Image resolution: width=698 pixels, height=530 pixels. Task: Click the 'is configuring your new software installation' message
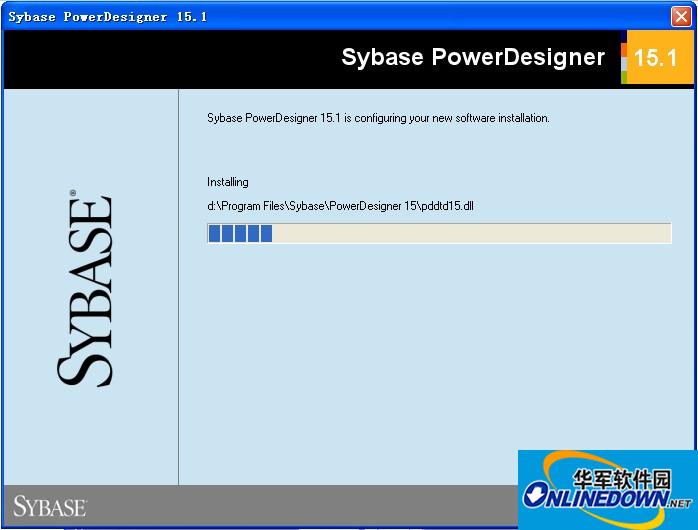378,118
